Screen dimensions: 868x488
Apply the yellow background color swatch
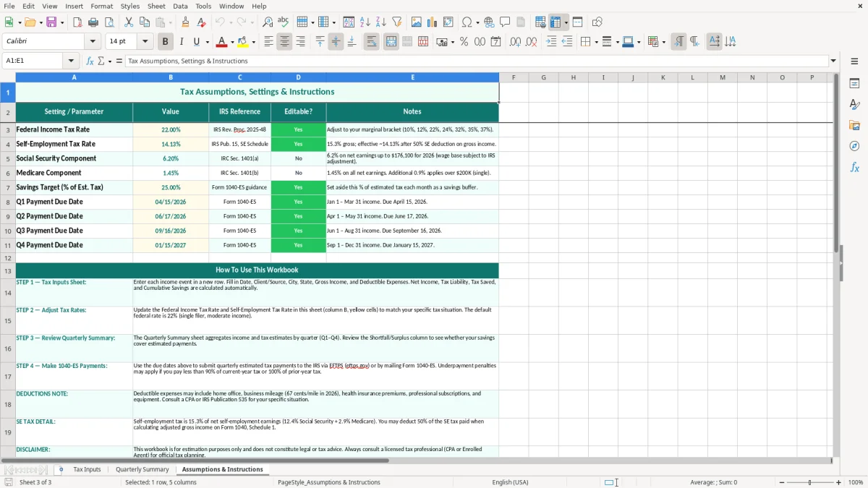tap(243, 42)
